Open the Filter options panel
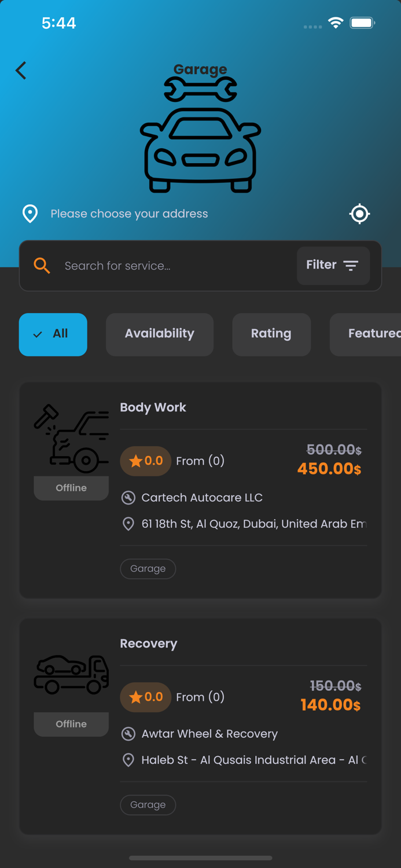 [333, 265]
